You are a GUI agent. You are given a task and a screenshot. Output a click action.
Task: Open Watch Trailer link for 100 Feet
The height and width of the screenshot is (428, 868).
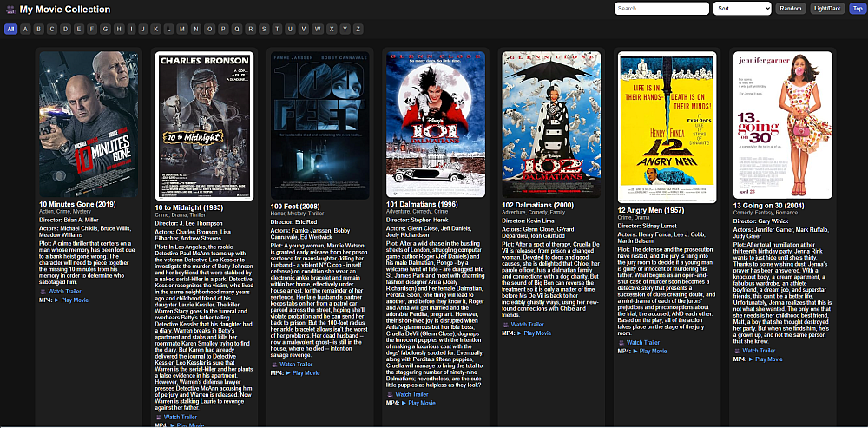pos(296,365)
